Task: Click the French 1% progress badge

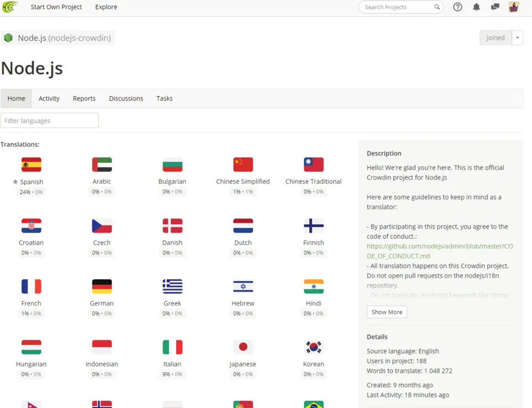Action: pyautogui.click(x=31, y=314)
